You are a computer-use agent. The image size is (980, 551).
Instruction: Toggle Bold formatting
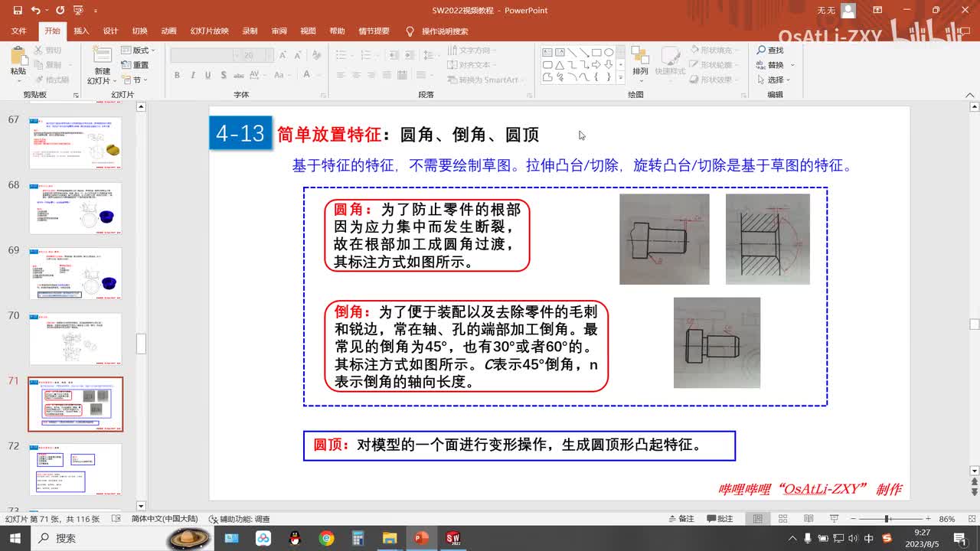tap(177, 75)
